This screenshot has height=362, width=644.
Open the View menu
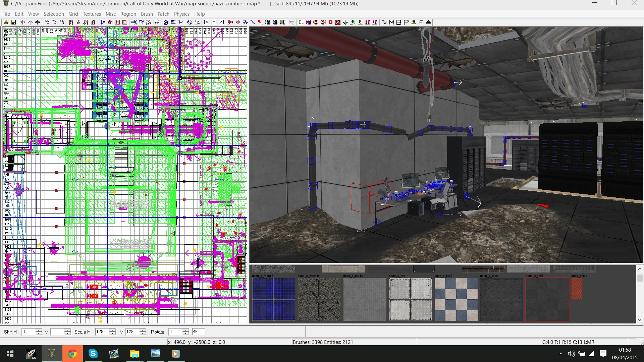[x=34, y=14]
